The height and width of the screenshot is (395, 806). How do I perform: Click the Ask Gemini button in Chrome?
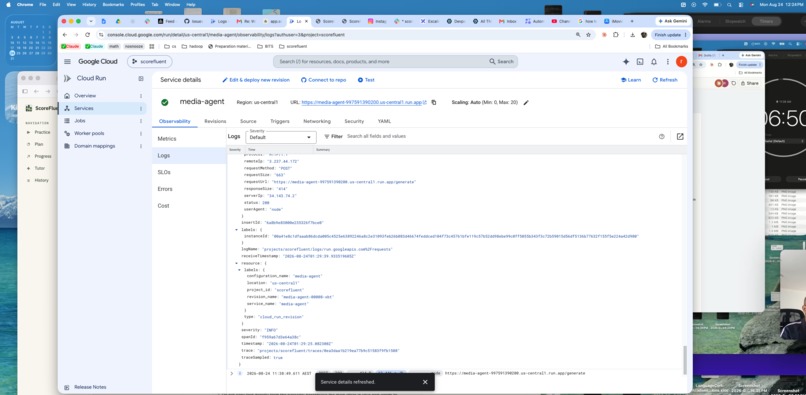(673, 21)
